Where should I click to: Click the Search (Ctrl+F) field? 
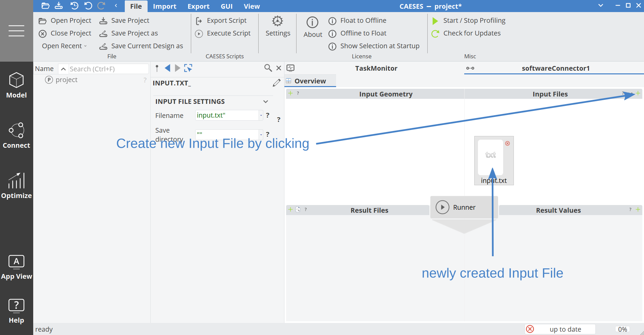108,69
